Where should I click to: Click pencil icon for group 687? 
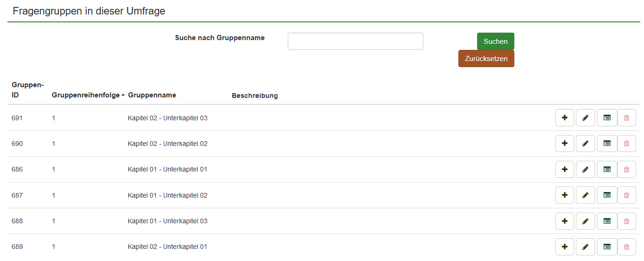point(585,195)
